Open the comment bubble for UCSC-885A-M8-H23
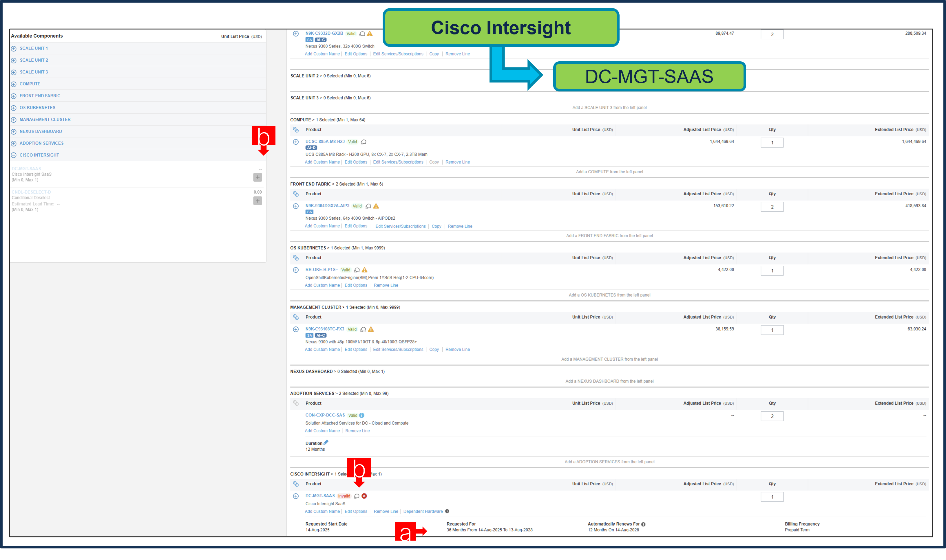The height and width of the screenshot is (560, 946). [x=364, y=142]
